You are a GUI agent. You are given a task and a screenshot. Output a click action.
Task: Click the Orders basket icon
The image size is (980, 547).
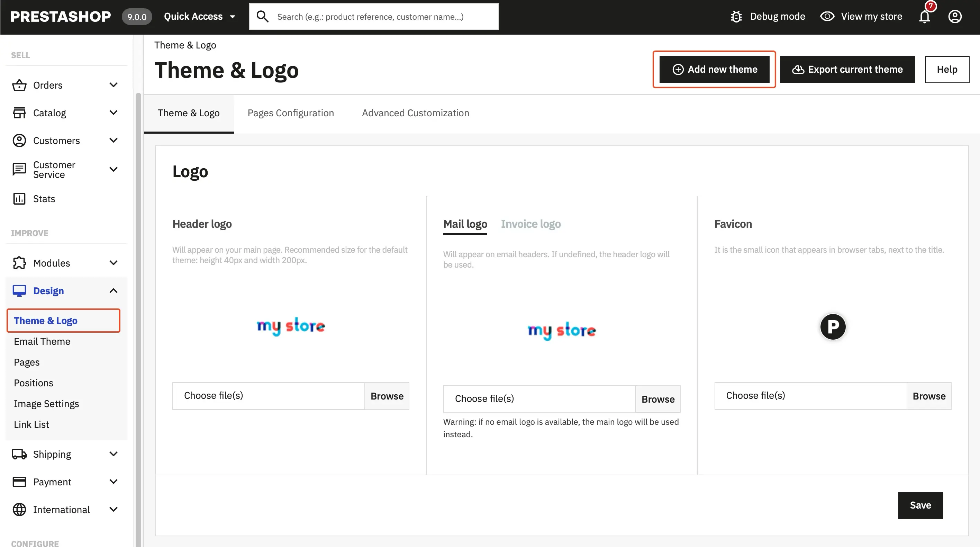click(19, 85)
